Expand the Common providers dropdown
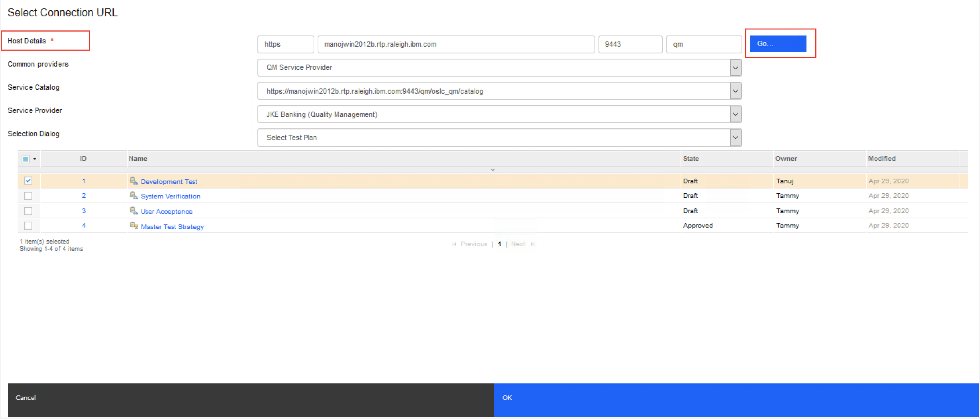The height and width of the screenshot is (419, 980). (735, 68)
